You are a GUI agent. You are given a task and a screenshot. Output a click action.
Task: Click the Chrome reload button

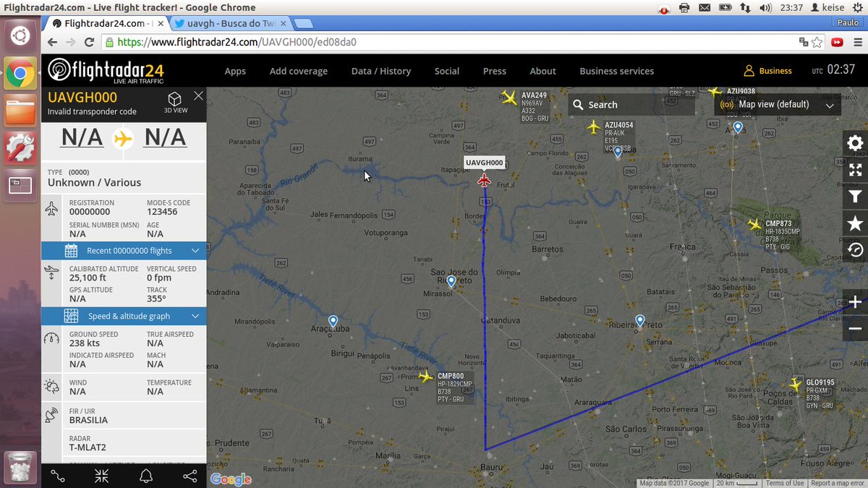[x=89, y=42]
